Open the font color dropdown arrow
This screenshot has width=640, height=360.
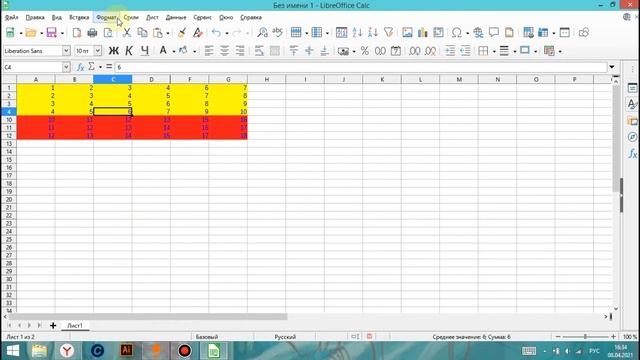174,51
